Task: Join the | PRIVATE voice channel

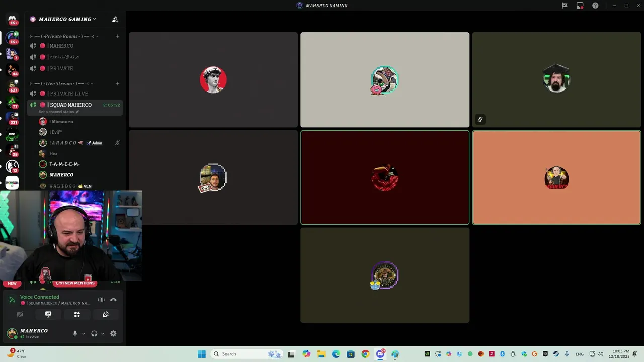Action: tap(75, 68)
